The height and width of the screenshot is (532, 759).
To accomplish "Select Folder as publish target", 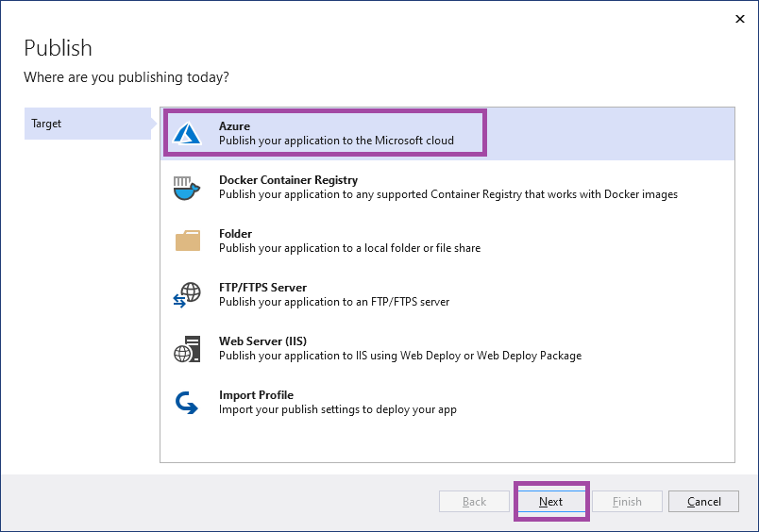I will click(x=235, y=233).
